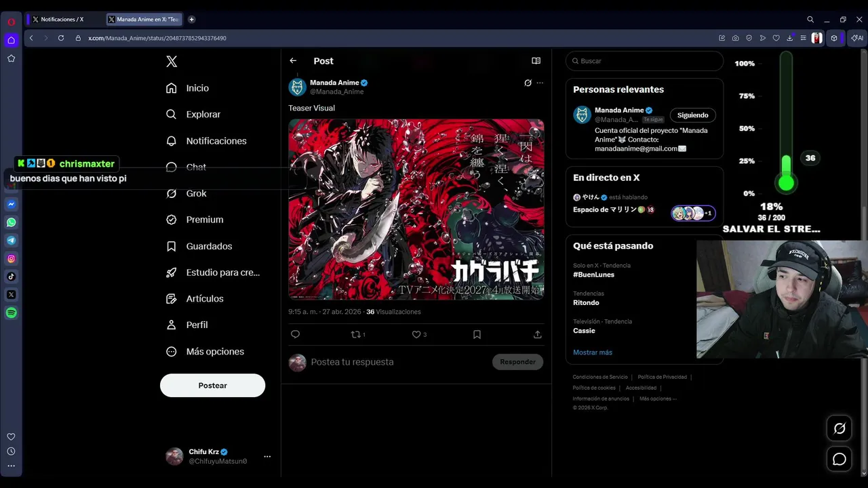Open Notificaciones in the navigation

(207, 141)
